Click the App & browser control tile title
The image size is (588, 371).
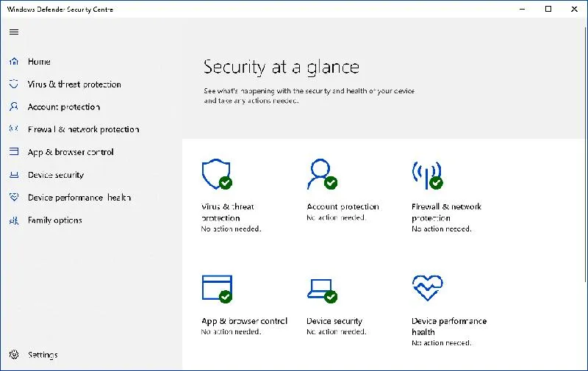click(245, 321)
